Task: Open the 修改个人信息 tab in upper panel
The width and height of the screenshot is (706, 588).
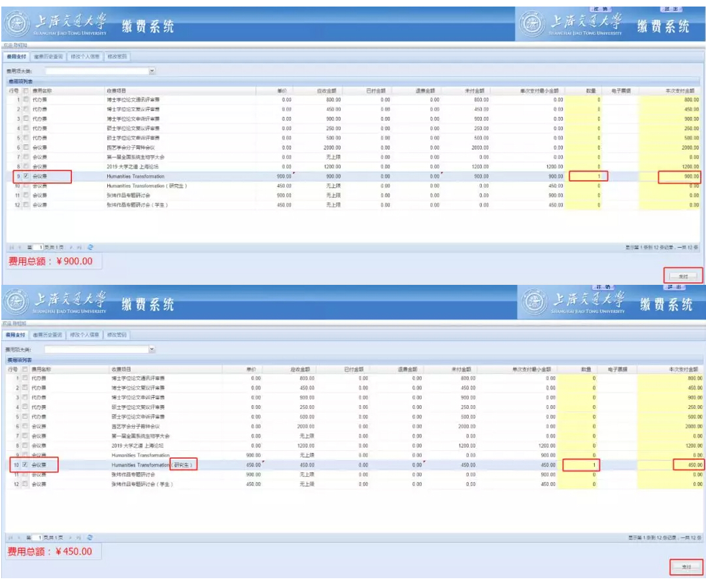Action: (x=85, y=57)
